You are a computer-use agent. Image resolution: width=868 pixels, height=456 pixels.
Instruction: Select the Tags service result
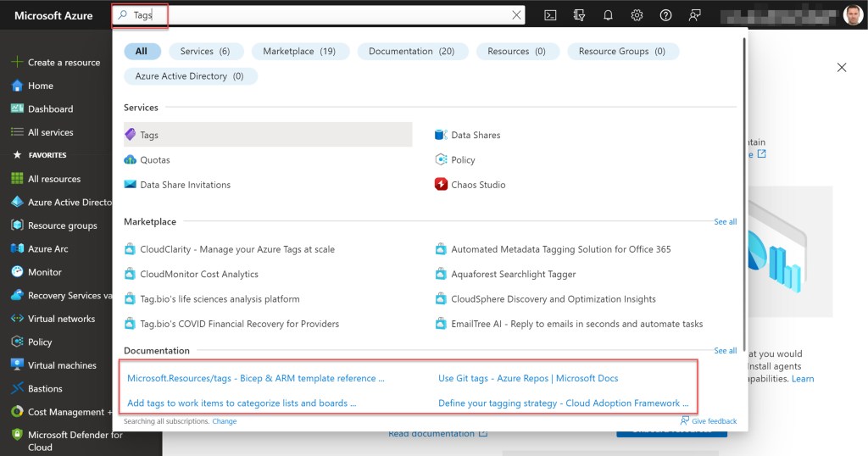click(x=149, y=135)
